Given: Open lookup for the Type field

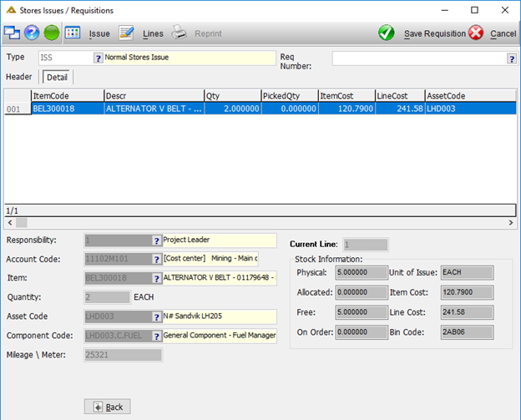Looking at the screenshot, I should coord(98,58).
